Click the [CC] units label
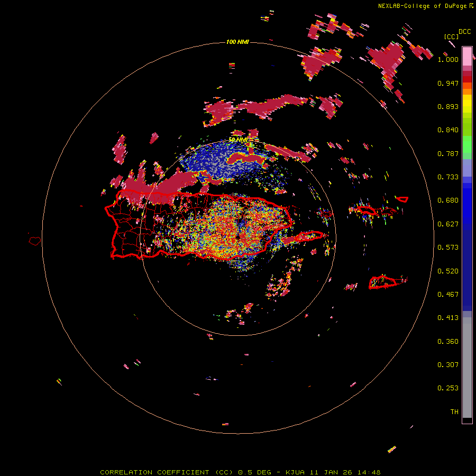 click(x=452, y=36)
